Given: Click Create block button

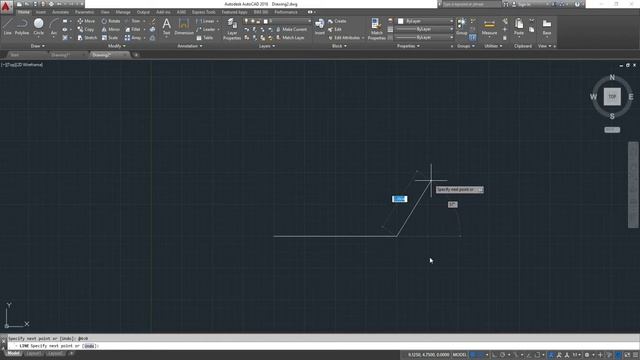Looking at the screenshot, I should tap(337, 21).
